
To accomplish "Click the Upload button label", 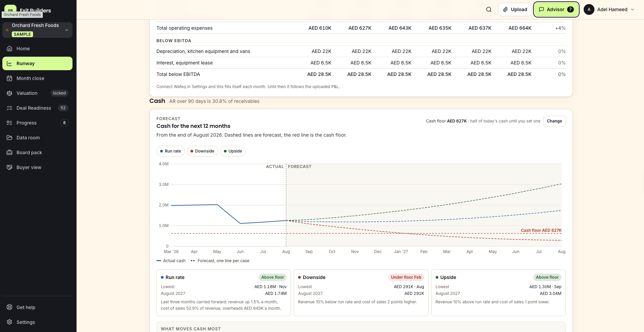I will click(519, 9).
